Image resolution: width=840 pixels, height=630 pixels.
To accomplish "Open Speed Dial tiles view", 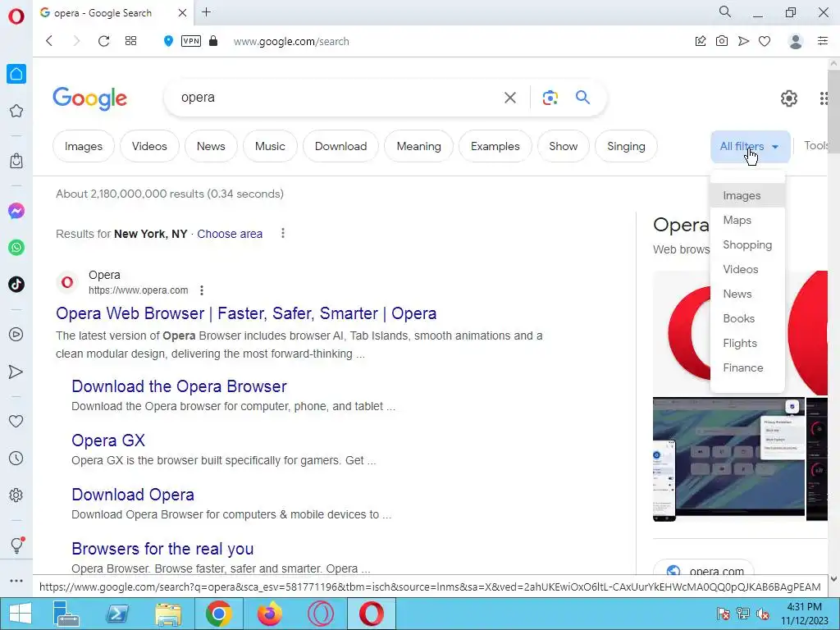I will click(130, 41).
